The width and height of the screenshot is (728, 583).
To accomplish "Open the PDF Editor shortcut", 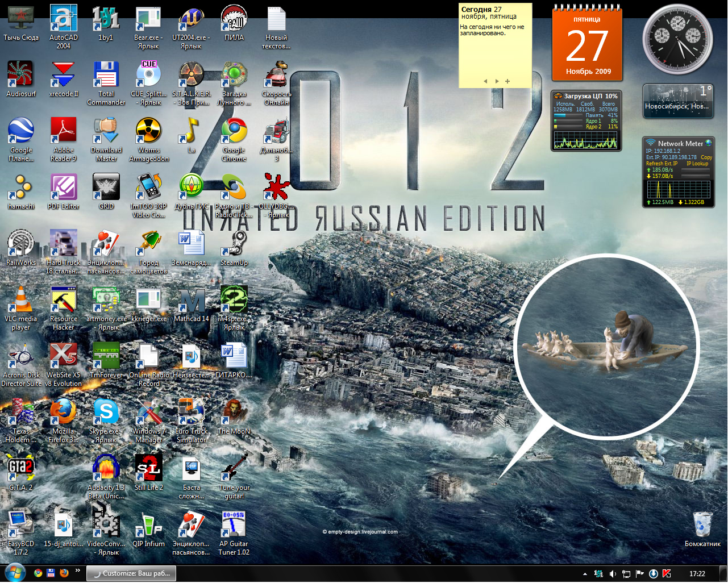I will coord(64,191).
